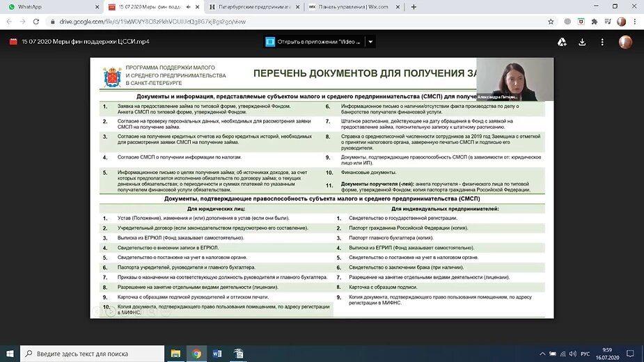Open Google Chrome taskbar icon

coord(196,354)
